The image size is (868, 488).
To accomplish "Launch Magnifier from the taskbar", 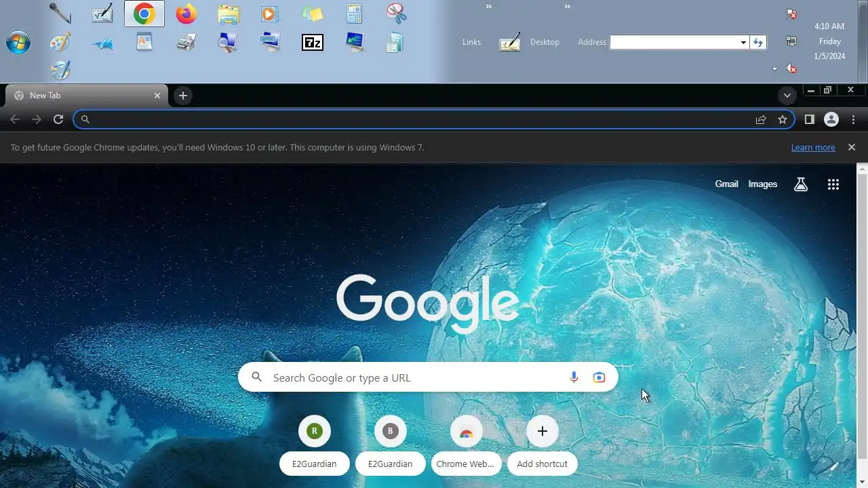I will coord(228,42).
